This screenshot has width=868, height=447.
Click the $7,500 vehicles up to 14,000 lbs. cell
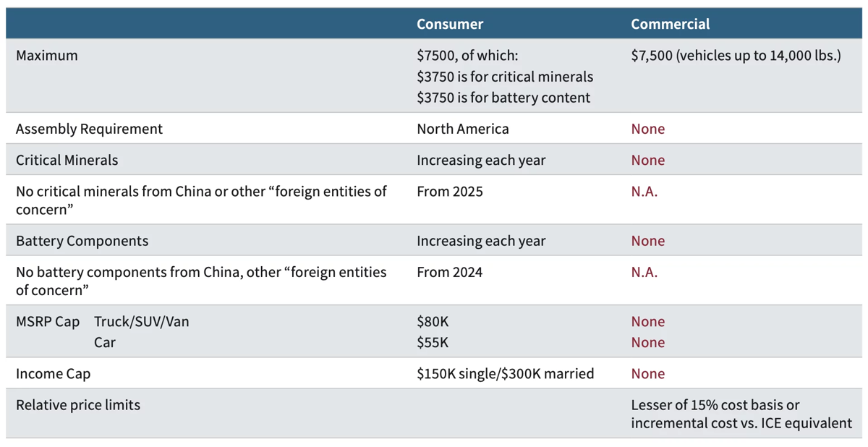736,56
